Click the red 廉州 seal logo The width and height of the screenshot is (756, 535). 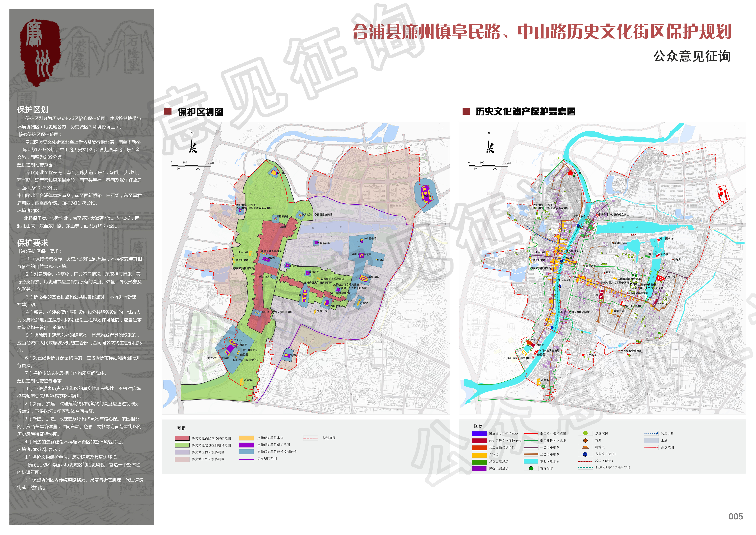coord(40,53)
